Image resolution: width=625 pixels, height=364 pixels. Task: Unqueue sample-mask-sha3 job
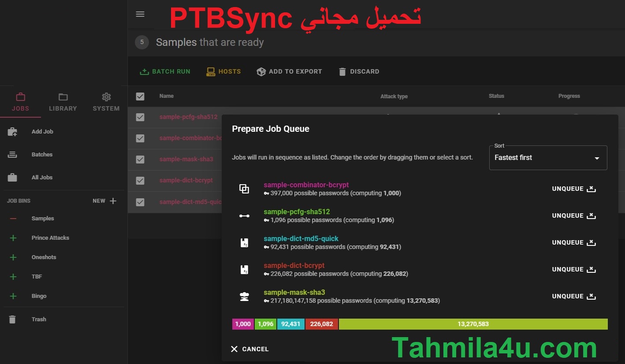point(574,296)
